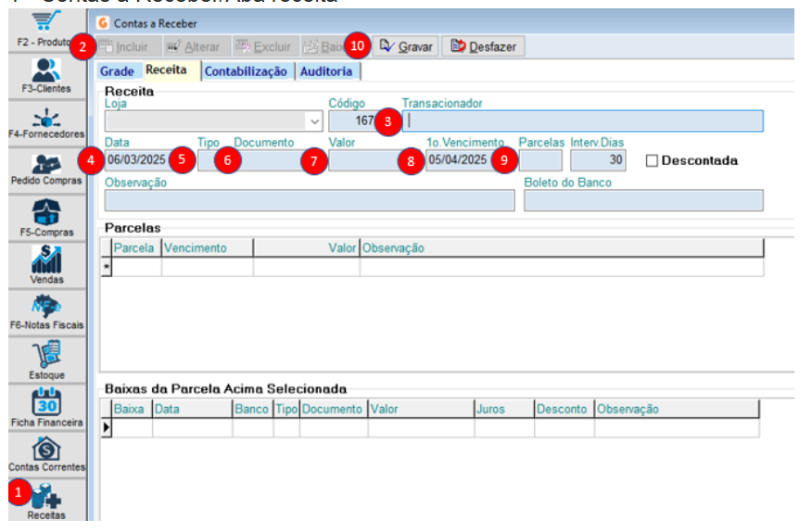Click the Observação text field

[310, 200]
